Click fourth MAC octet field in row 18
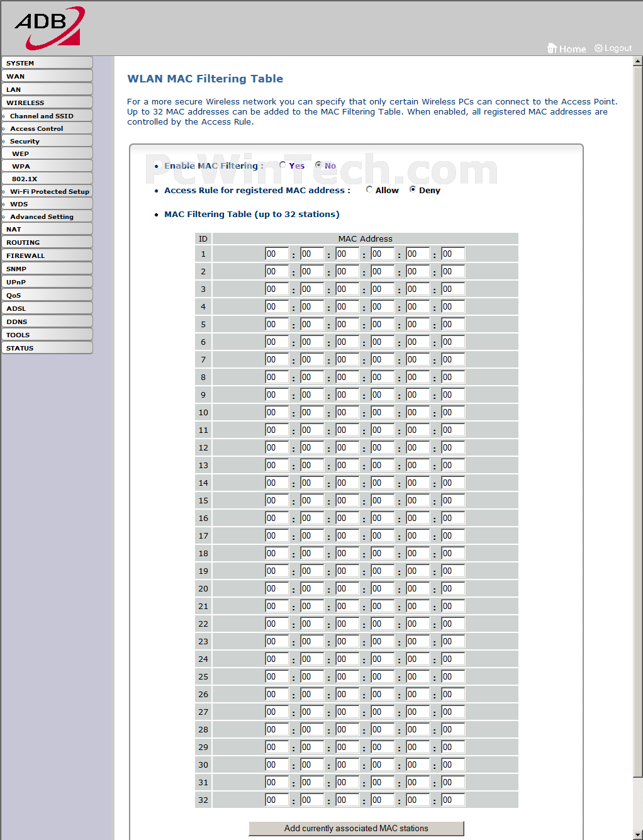Screen dimensions: 643x840 pos(383,553)
